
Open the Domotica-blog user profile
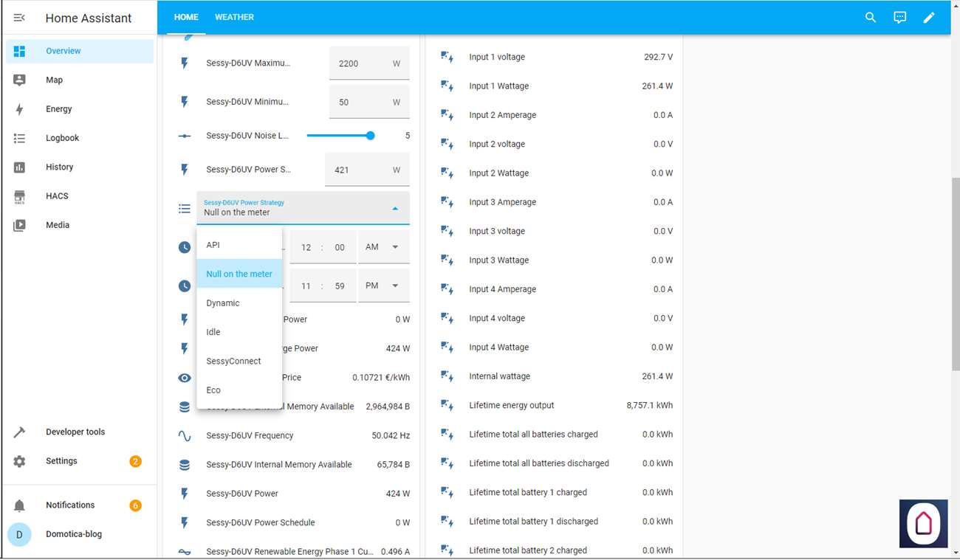[x=73, y=534]
